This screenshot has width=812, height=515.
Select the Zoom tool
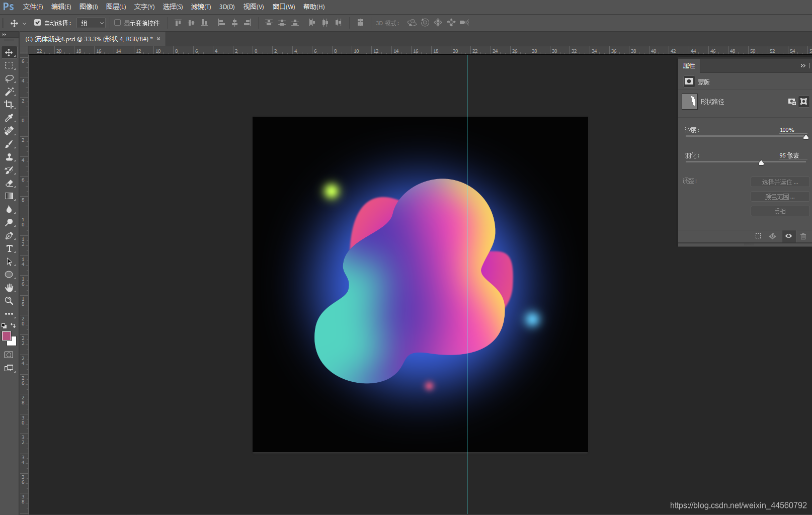pos(9,301)
